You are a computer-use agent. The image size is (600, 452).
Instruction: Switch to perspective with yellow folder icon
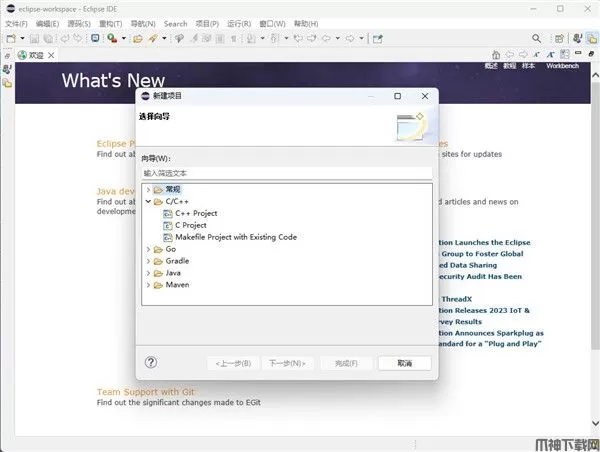(x=592, y=38)
